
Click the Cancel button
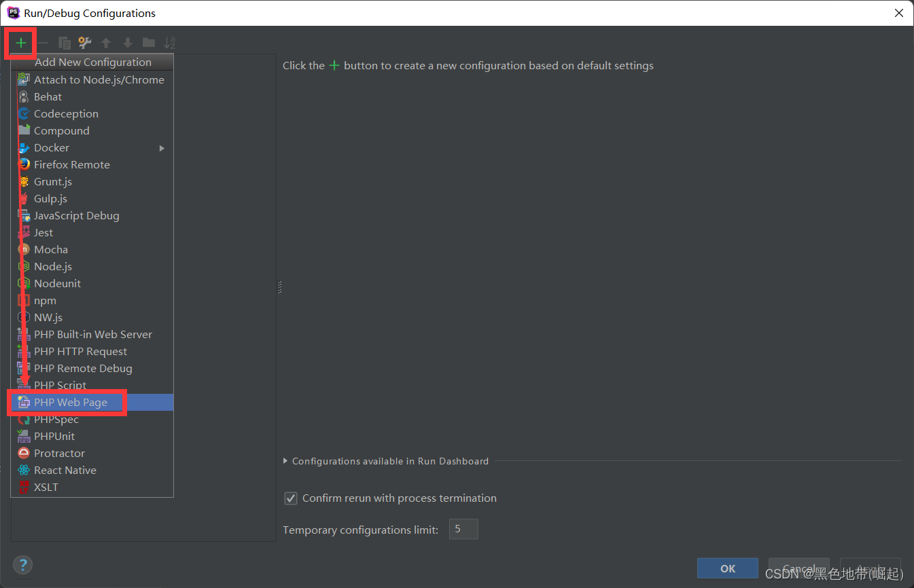799,568
